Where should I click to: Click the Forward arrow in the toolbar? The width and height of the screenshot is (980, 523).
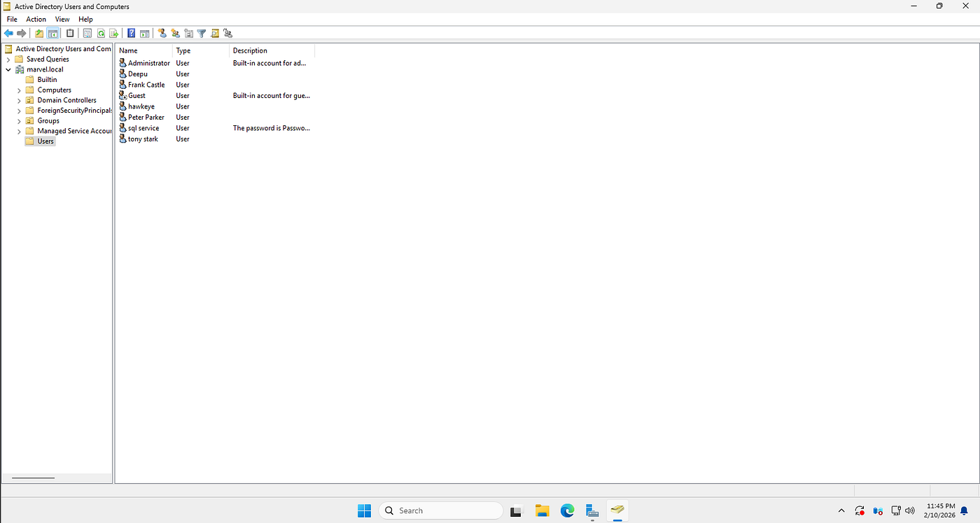click(22, 33)
